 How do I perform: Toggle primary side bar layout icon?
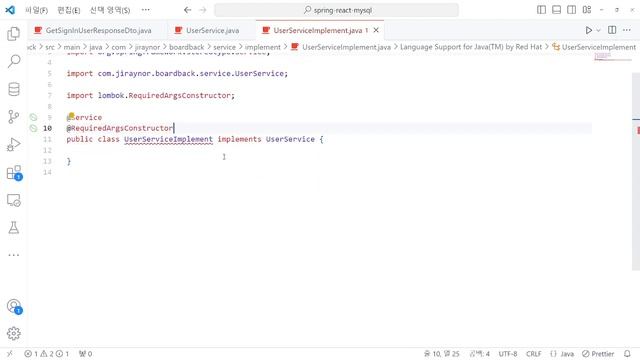click(541, 10)
